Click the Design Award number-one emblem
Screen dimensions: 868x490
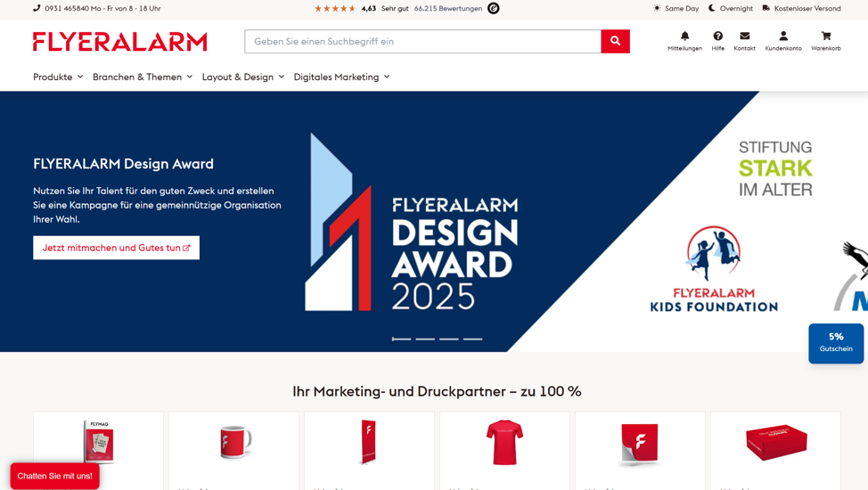pyautogui.click(x=339, y=222)
